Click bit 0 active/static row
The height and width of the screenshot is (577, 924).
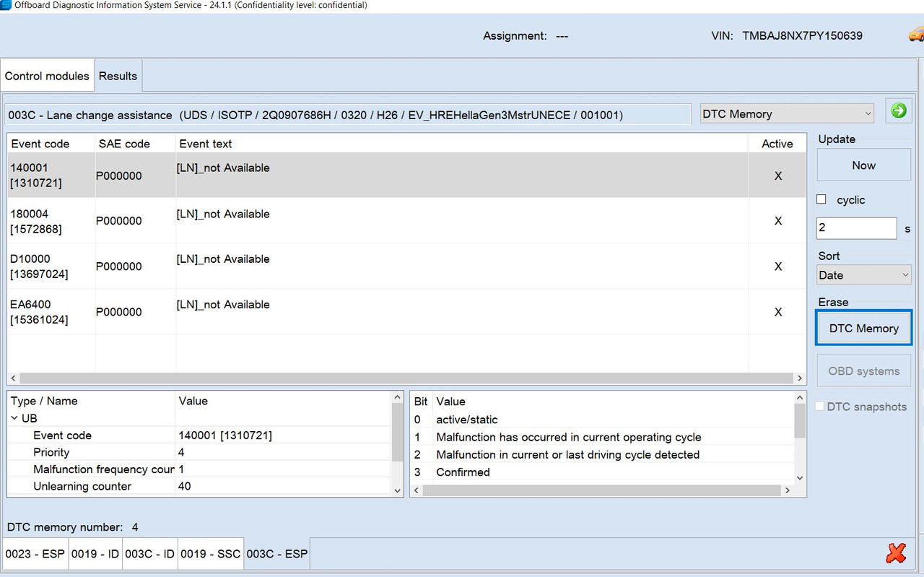point(602,420)
